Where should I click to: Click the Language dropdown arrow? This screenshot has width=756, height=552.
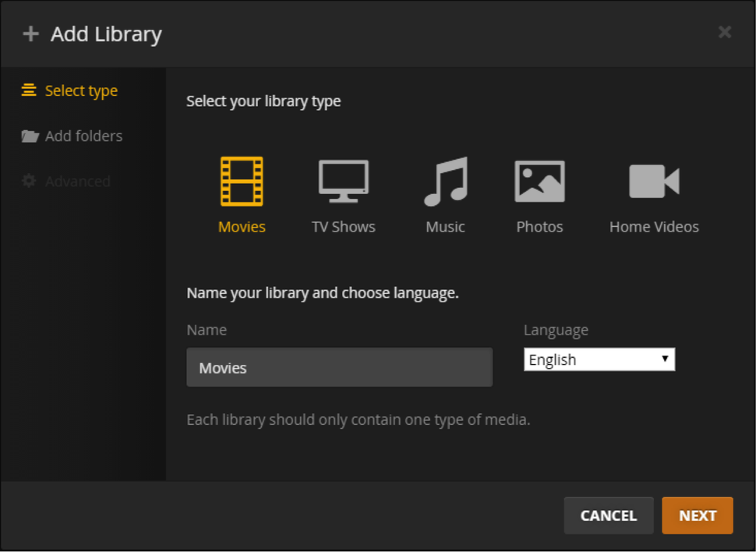click(x=665, y=359)
